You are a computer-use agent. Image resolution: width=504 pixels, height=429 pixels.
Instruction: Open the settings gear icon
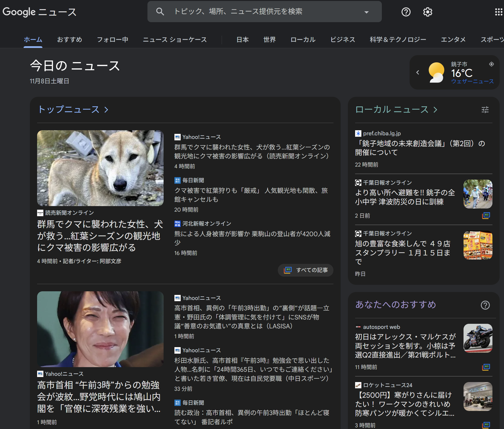[x=427, y=12]
